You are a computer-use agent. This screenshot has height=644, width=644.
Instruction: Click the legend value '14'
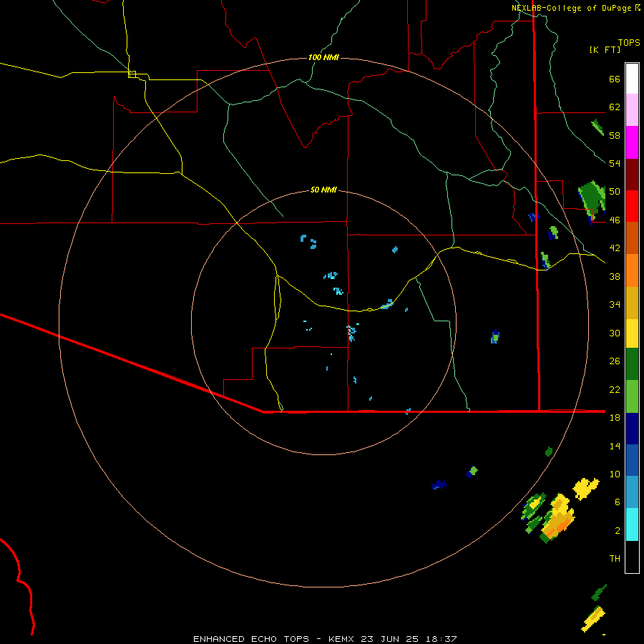tap(615, 446)
